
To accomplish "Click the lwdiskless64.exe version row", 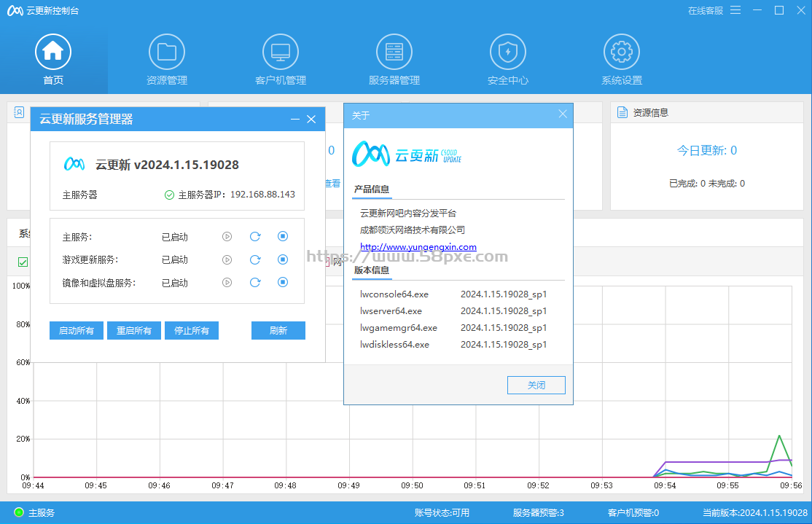I will pos(453,344).
